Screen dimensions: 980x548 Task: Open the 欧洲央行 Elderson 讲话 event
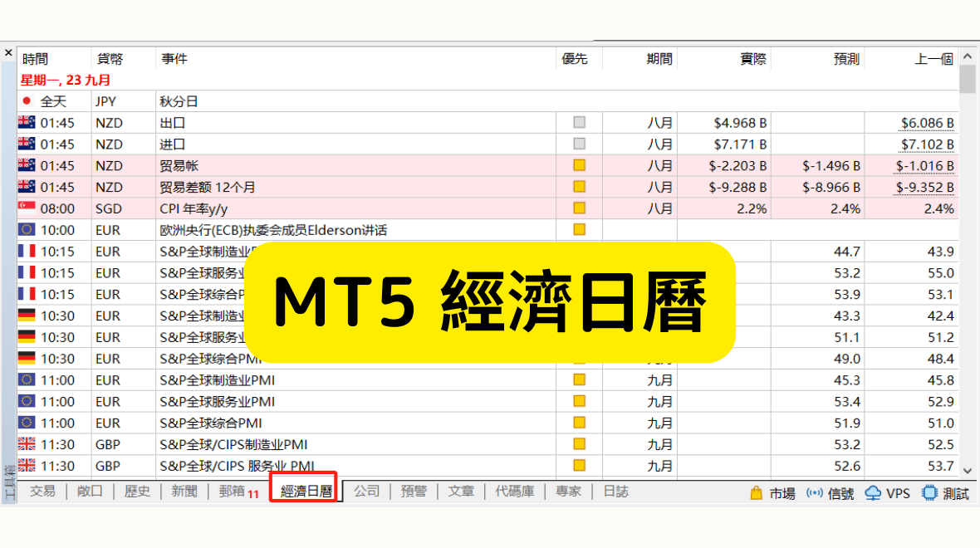pyautogui.click(x=272, y=230)
